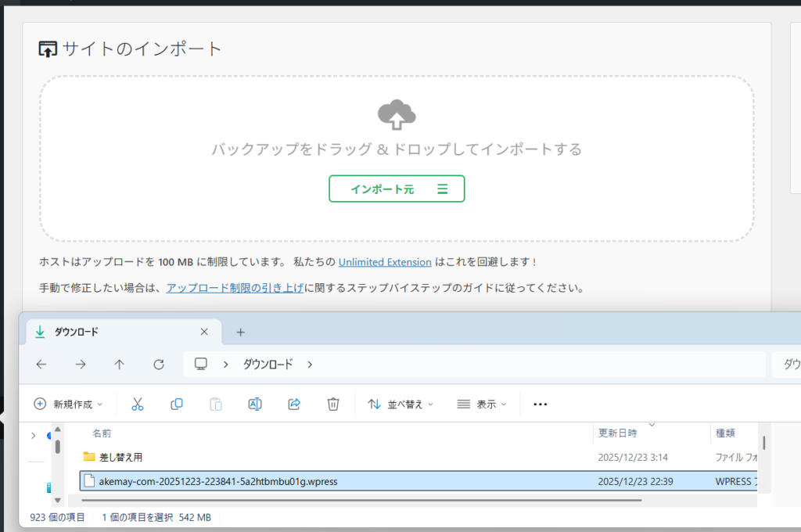Open the アップロード制限の引き上げ link
Viewport: 801px width, 532px height.
[235, 288]
